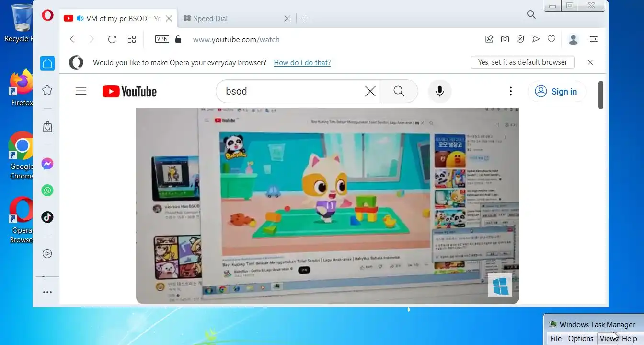Click the YouTube logo
This screenshot has height=345, width=644.
(129, 91)
